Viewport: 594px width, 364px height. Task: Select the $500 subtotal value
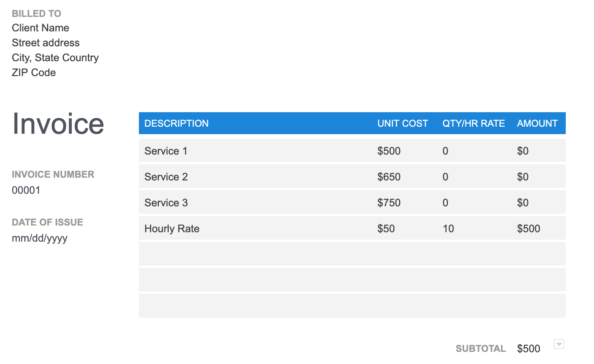click(528, 348)
